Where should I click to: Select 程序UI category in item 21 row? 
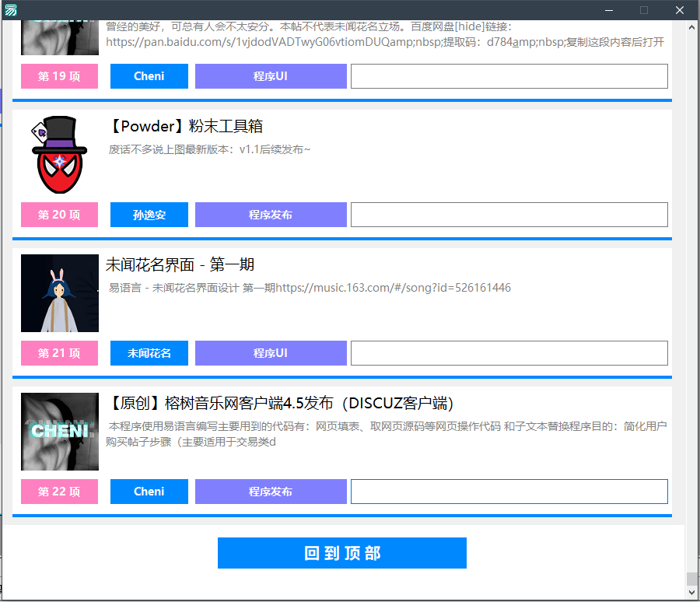[271, 353]
